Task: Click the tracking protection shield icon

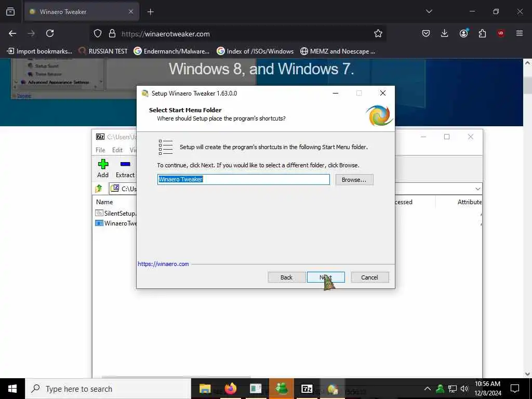Action: (98, 33)
